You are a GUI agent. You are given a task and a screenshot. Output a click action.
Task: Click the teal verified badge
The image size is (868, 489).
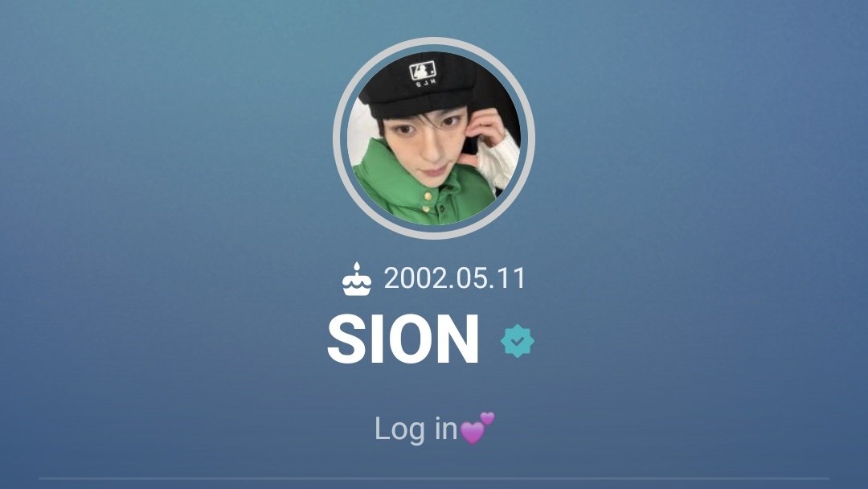[x=517, y=341]
